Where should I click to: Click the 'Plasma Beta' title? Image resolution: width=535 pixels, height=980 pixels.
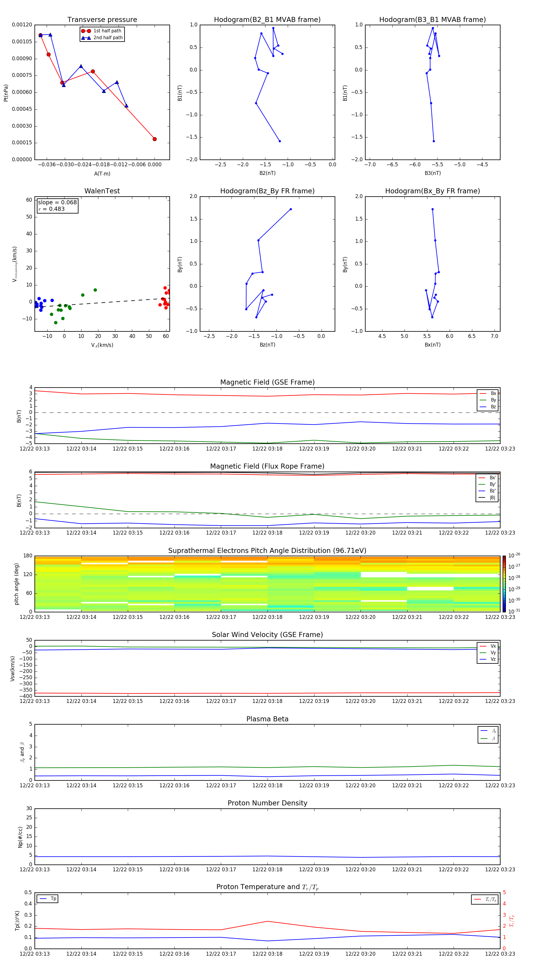click(x=267, y=719)
